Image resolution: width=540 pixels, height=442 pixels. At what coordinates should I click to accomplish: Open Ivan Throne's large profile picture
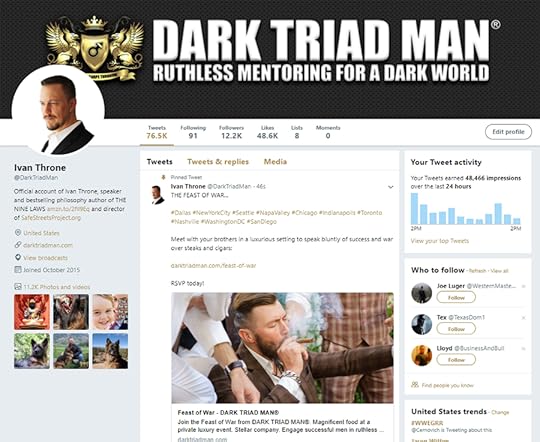point(58,111)
